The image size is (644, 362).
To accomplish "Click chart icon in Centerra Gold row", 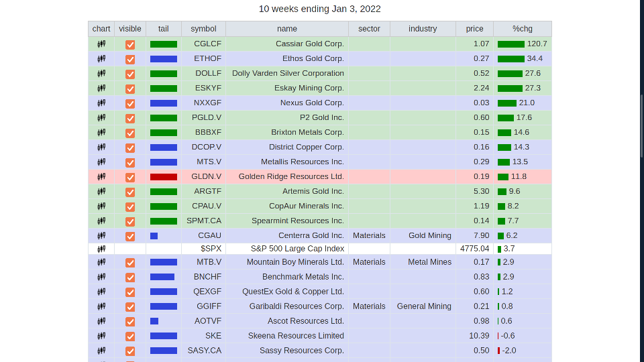I will (x=101, y=236).
